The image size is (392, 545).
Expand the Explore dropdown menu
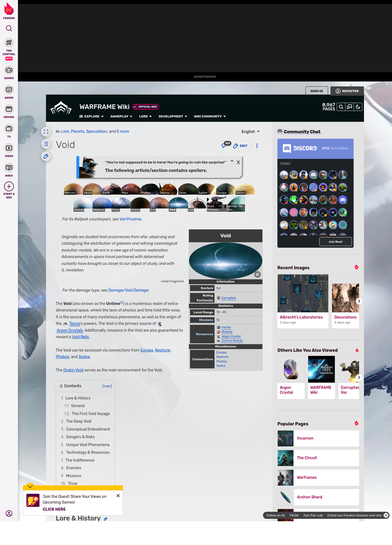(91, 116)
